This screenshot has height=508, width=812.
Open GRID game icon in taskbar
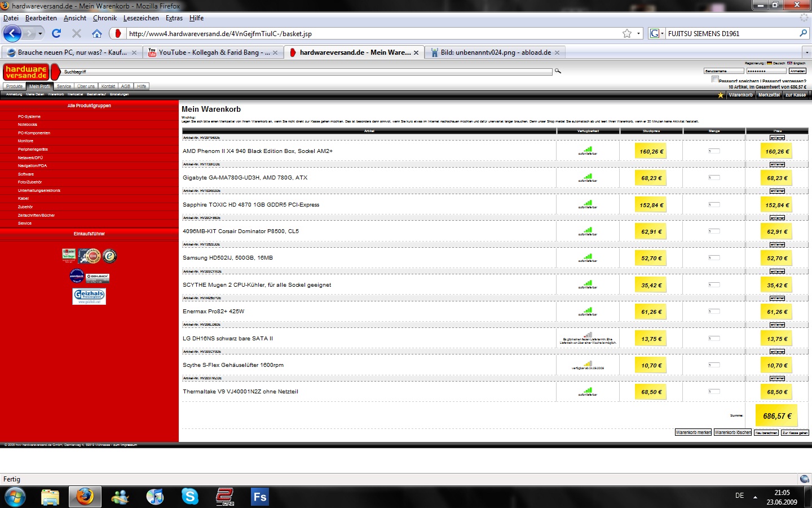(x=225, y=497)
